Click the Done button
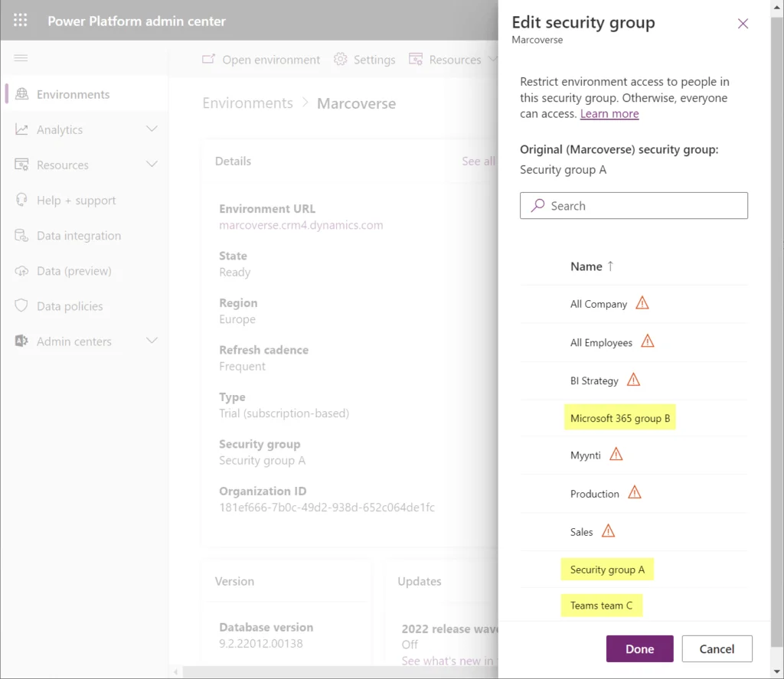784x679 pixels. tap(639, 648)
